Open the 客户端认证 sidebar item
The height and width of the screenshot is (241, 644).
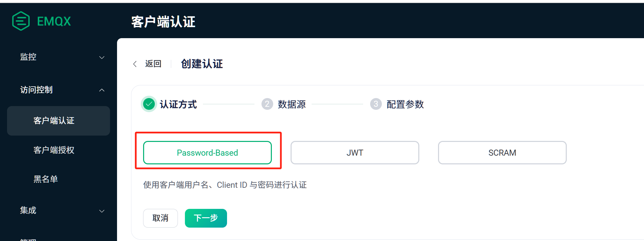(x=59, y=121)
